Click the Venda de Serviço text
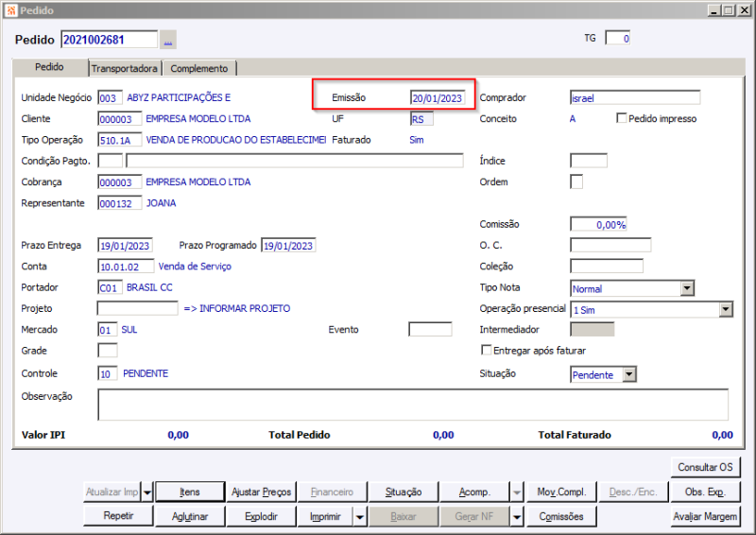The height and width of the screenshot is (535, 756). (x=195, y=267)
